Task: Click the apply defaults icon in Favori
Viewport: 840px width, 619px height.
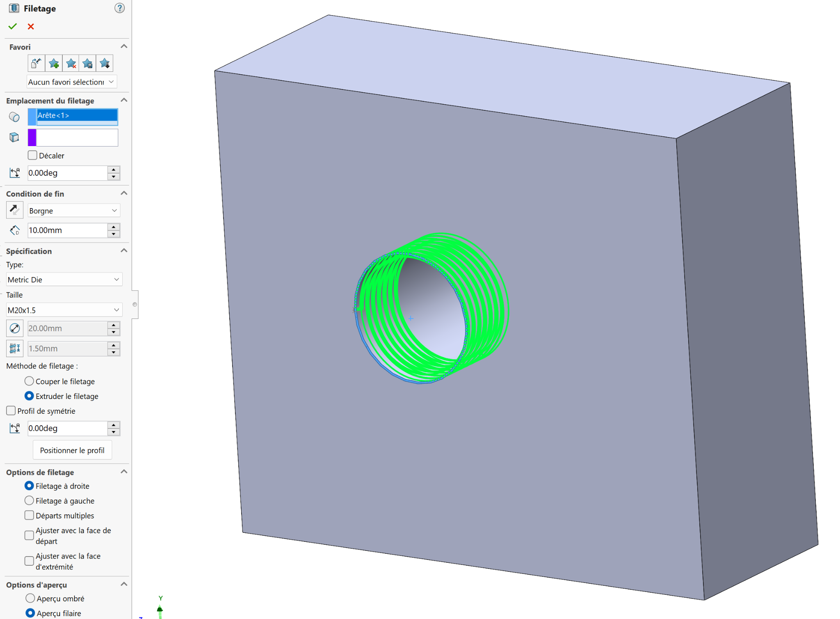Action: [x=36, y=64]
